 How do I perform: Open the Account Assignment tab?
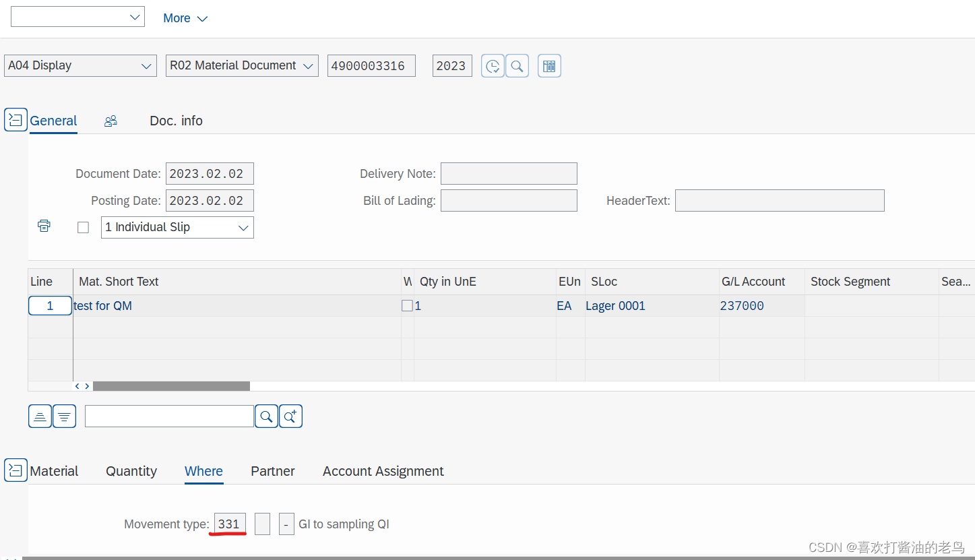tap(383, 471)
